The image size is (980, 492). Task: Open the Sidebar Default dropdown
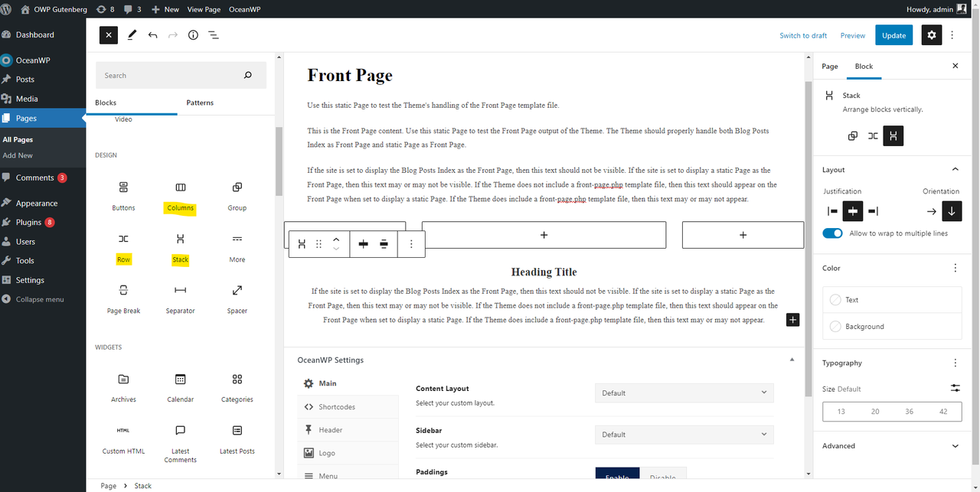(x=684, y=435)
